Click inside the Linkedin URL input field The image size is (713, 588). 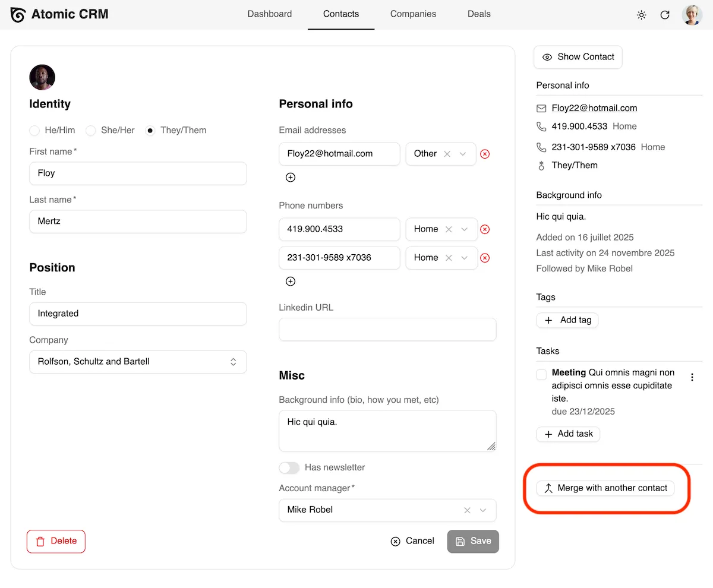[387, 329]
